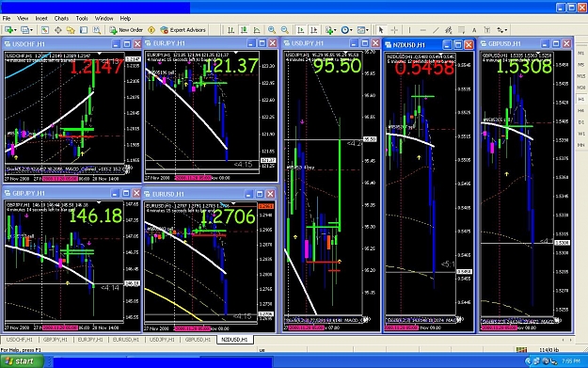
Task: Switch timeframe to M1
Action: point(580,53)
